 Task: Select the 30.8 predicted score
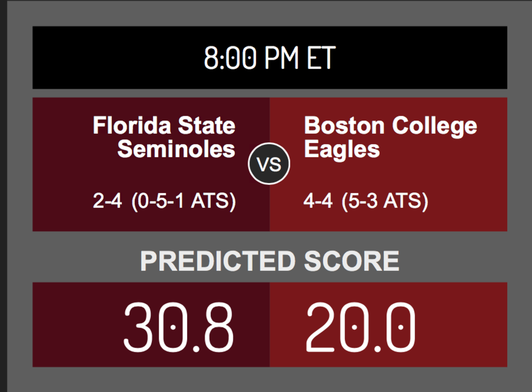(x=178, y=326)
